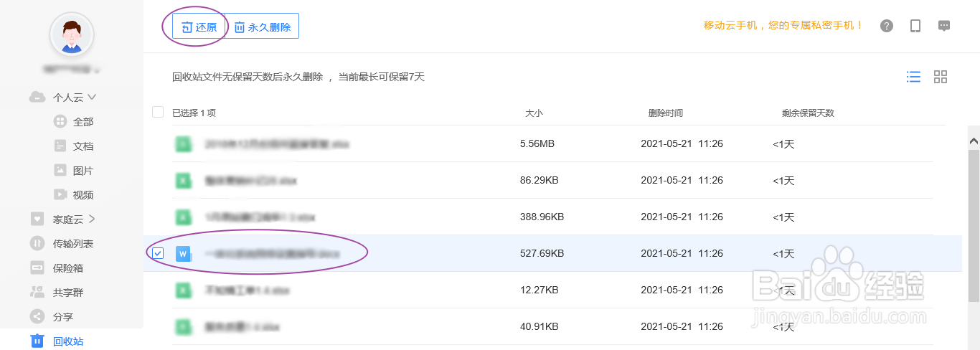This screenshot has height=350, width=980.
Task: Toggle the select-all checkbox in header
Action: point(158,112)
